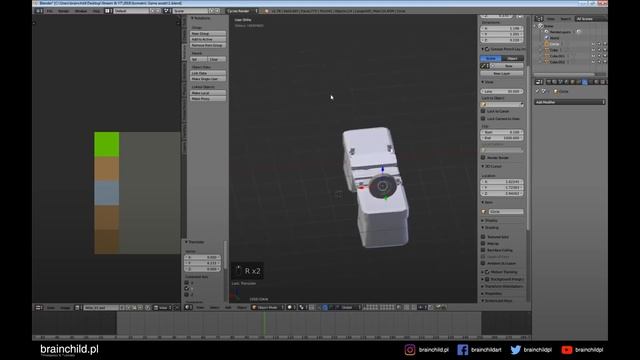Toggle the Y constraint axis checkbox

[187, 288]
